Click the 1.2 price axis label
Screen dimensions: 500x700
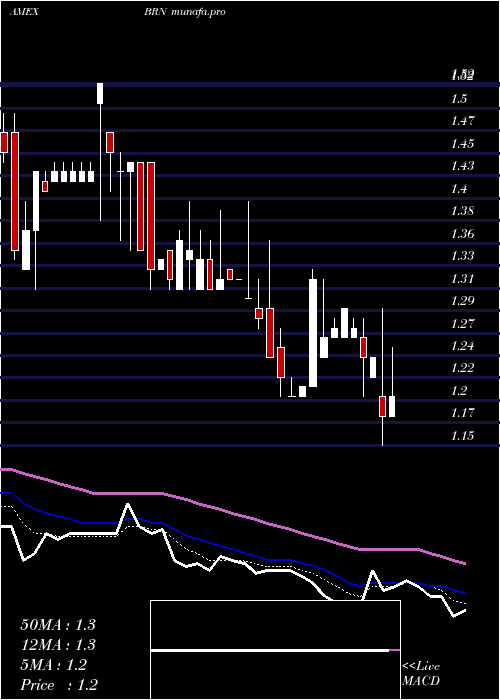coord(459,391)
